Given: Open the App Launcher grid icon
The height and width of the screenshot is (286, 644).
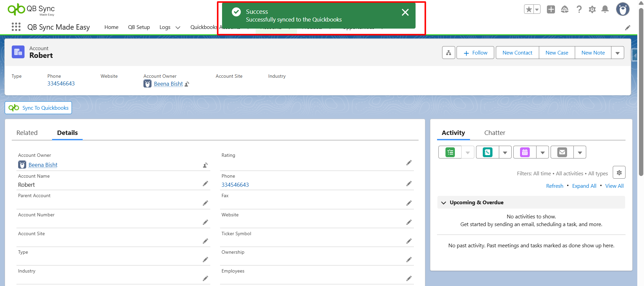Looking at the screenshot, I should pyautogui.click(x=16, y=27).
